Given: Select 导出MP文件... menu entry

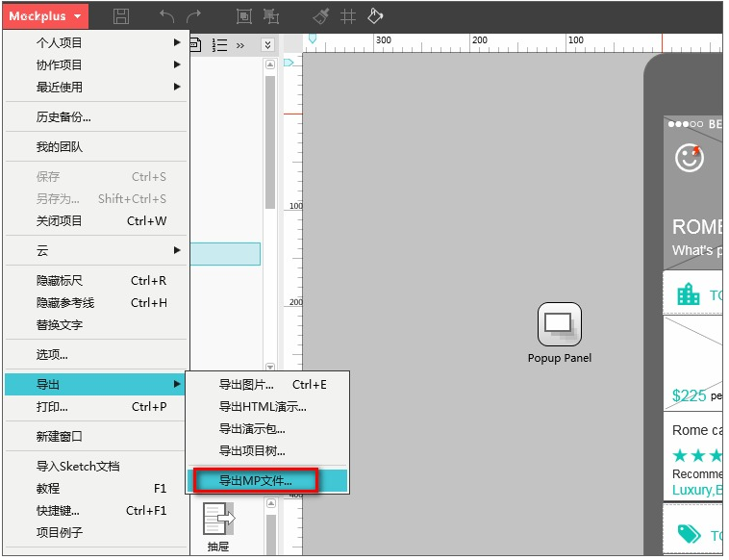Looking at the screenshot, I should point(267,481).
